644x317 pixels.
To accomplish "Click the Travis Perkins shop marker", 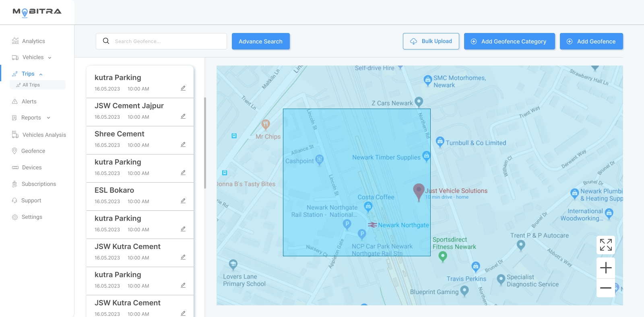I will click(x=476, y=267).
